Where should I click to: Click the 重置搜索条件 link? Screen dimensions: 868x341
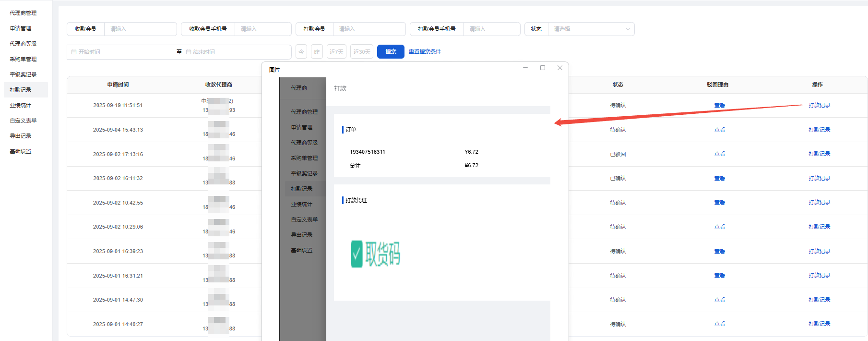[425, 51]
